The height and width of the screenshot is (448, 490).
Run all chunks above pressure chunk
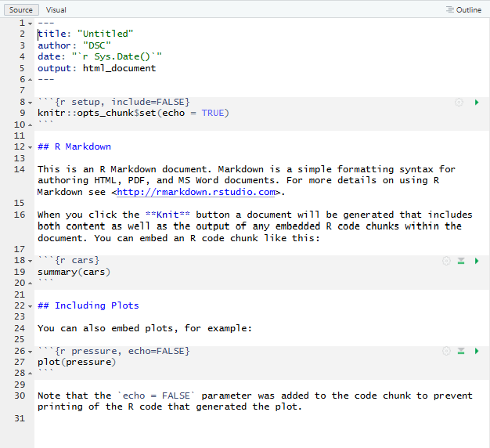[461, 351]
